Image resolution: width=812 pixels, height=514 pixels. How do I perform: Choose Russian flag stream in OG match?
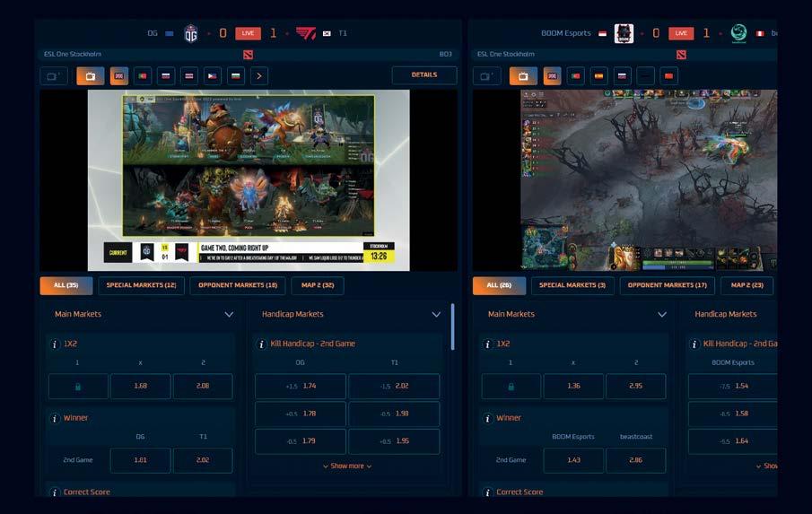166,76
